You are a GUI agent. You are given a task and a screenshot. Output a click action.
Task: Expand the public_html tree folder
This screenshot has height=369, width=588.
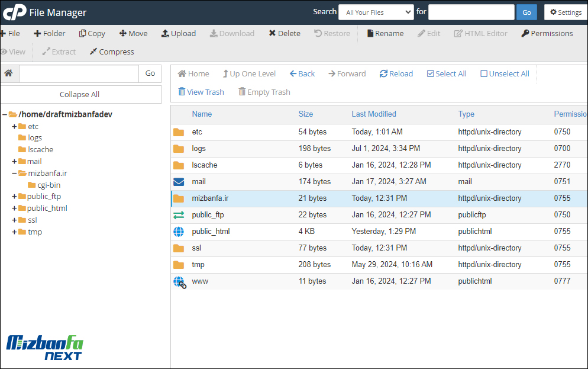[x=14, y=208]
